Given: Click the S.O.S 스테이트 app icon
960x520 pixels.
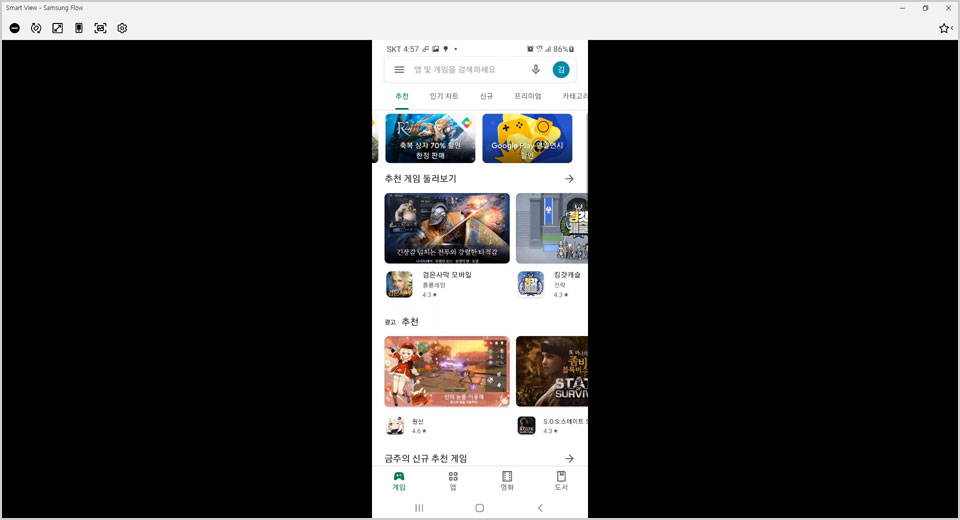Looking at the screenshot, I should click(x=527, y=426).
